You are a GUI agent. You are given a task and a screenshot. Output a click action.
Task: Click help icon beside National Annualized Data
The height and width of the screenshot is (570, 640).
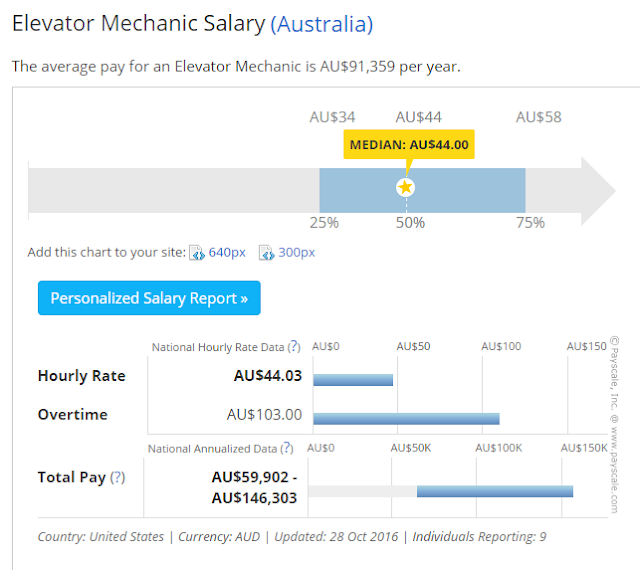click(x=287, y=448)
